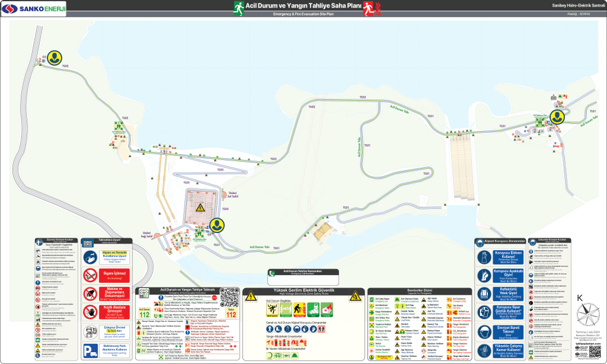Click the high voltage warning on switchyard
Screen dimensions: 607x364
[200, 207]
